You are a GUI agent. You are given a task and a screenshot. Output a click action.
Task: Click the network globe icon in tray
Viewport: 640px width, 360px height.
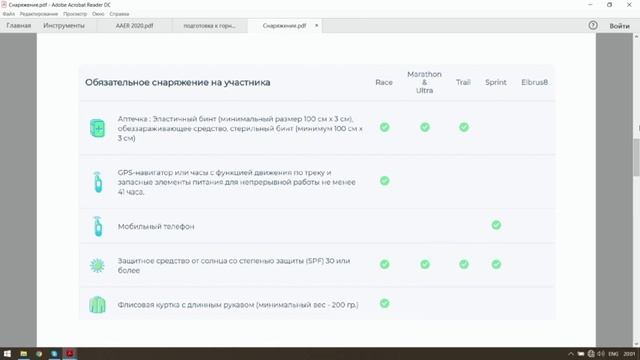(x=591, y=354)
